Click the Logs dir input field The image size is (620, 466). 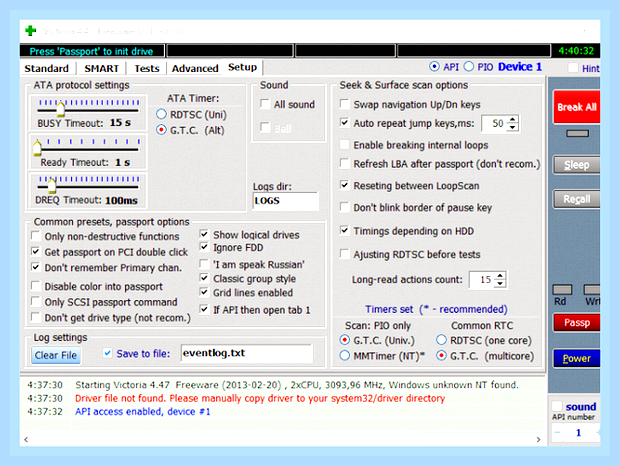pos(285,201)
